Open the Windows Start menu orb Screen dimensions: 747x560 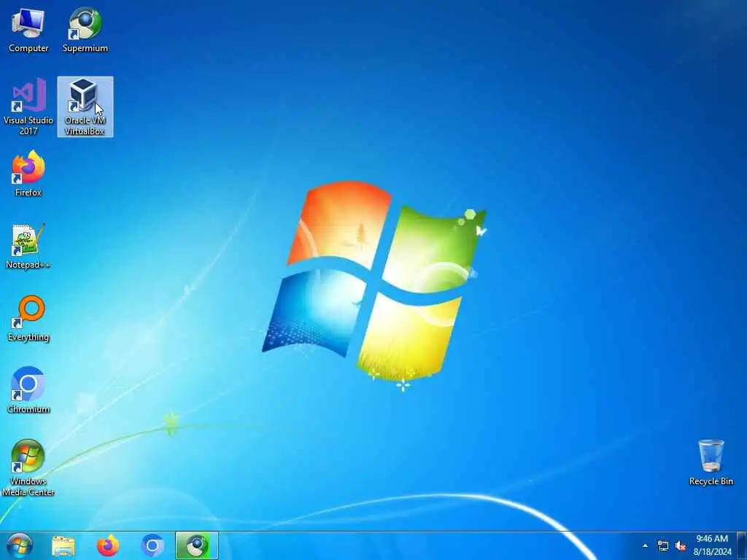[x=20, y=545]
